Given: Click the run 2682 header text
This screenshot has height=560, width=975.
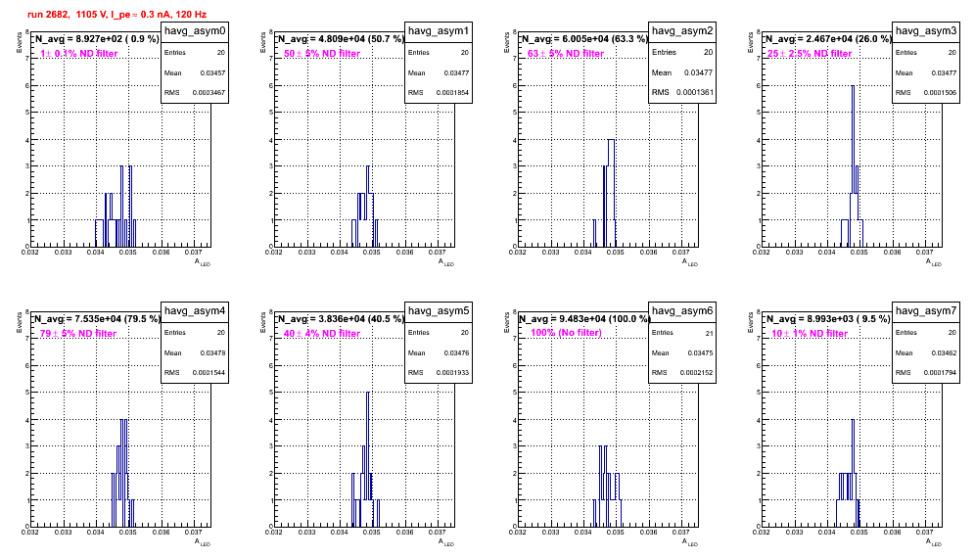Looking at the screenshot, I should tap(116, 15).
